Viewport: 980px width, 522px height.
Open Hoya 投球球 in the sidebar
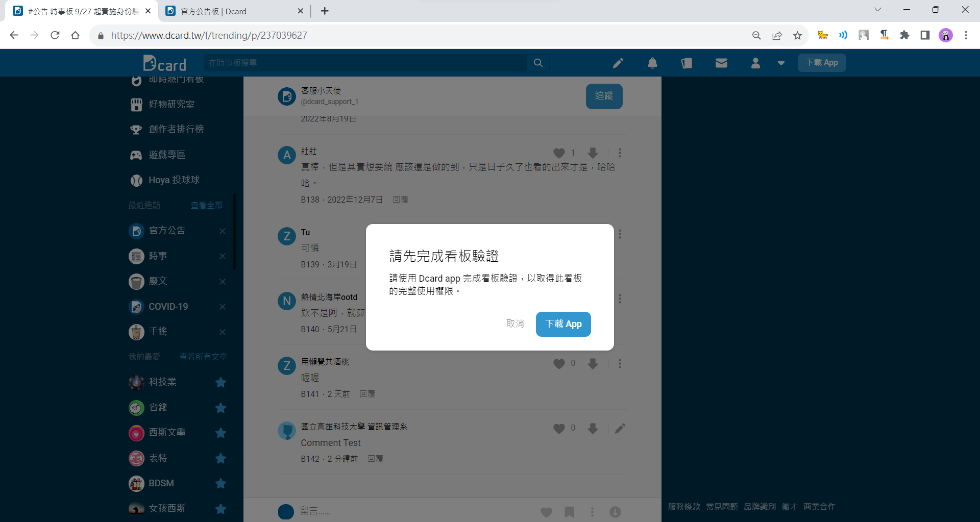174,180
